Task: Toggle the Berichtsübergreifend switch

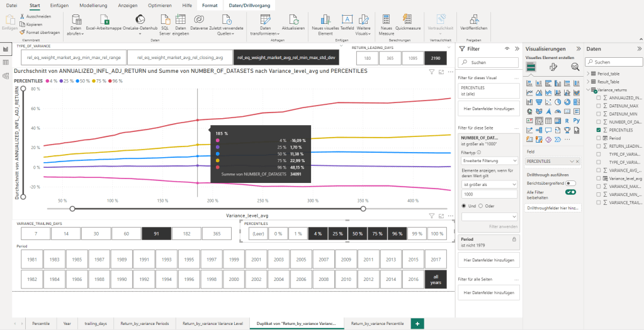Action: pos(571,183)
